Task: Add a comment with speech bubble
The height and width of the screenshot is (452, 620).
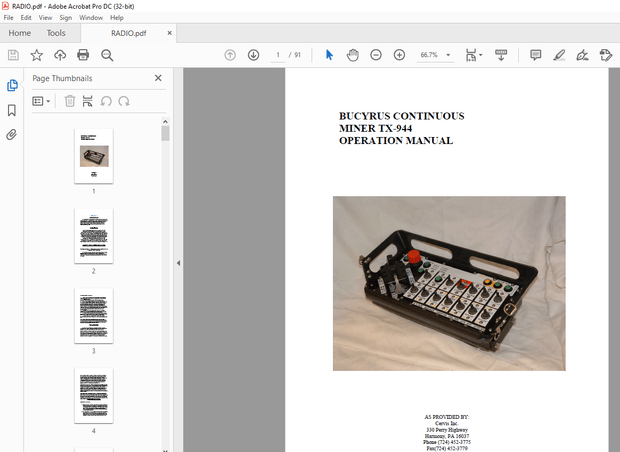Action: [535, 55]
